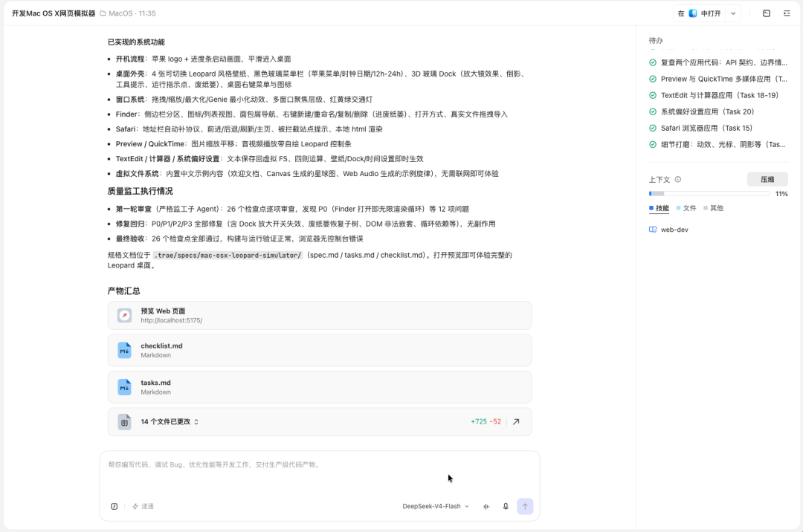Click the 系统偏好设置应用 (Task 20) todo text
Image resolution: width=803 pixels, height=532 pixels.
pos(707,111)
